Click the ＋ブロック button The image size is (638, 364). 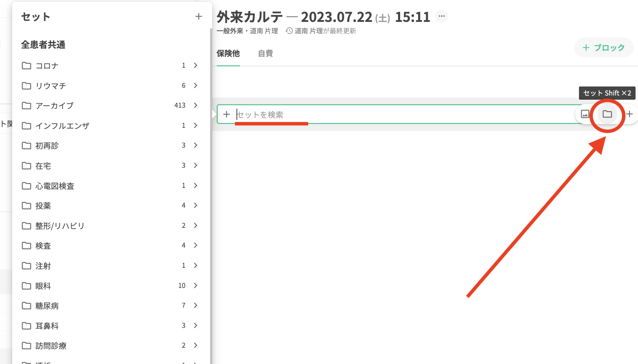pos(604,48)
